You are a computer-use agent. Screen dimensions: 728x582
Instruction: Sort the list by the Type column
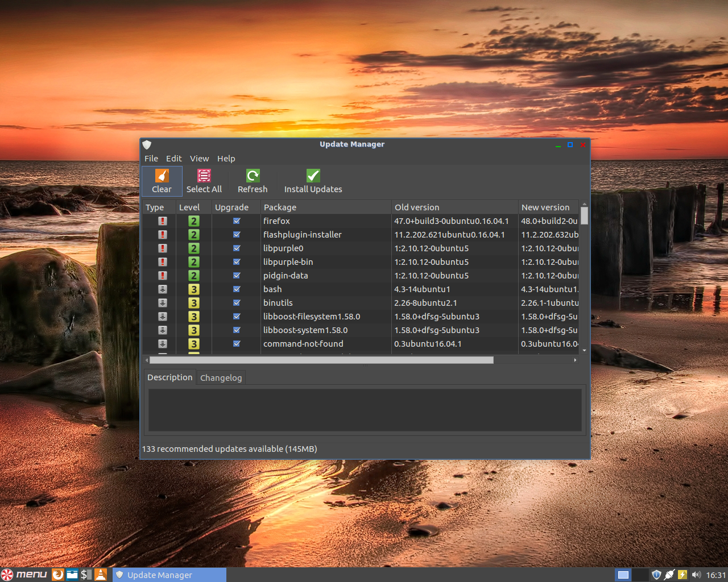[x=159, y=207]
